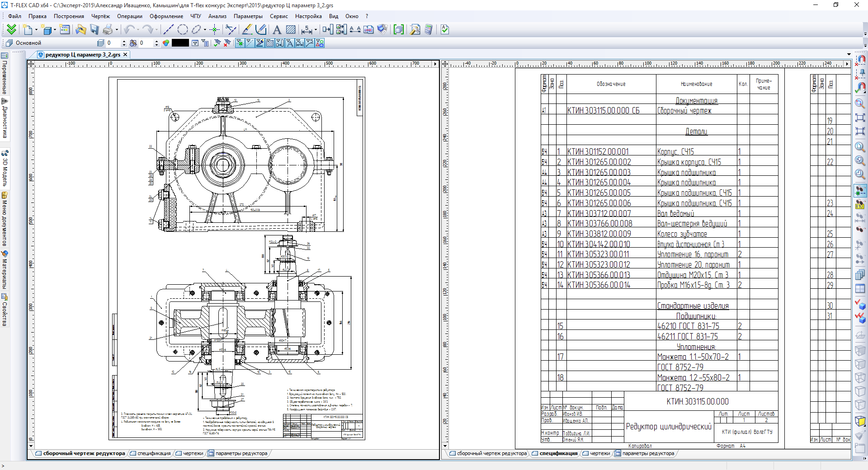This screenshot has height=470, width=868.
Task: Click the double green checkmark finish icon
Action: coord(12,30)
